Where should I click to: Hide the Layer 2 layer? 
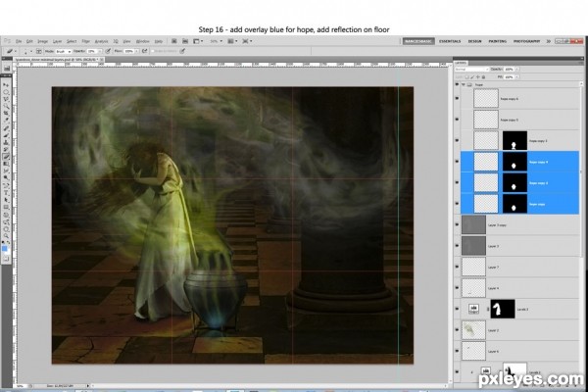click(457, 330)
